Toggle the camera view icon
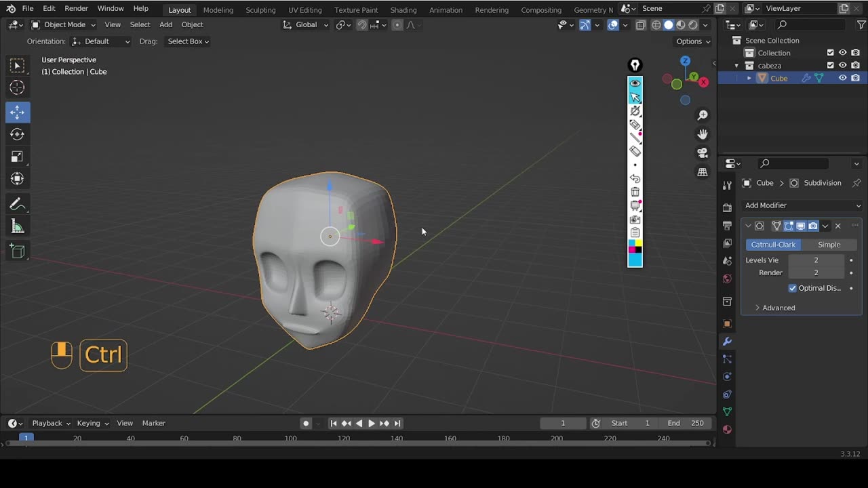868x488 pixels. click(x=703, y=153)
